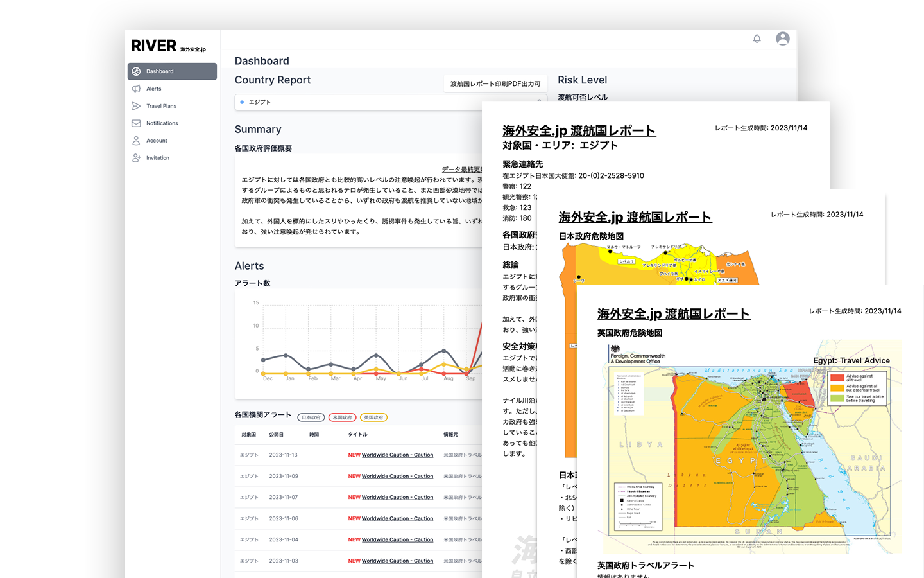Screen dimensions: 924x578
Task: Toggle the 米国政府 alert filter pill
Action: 342,417
